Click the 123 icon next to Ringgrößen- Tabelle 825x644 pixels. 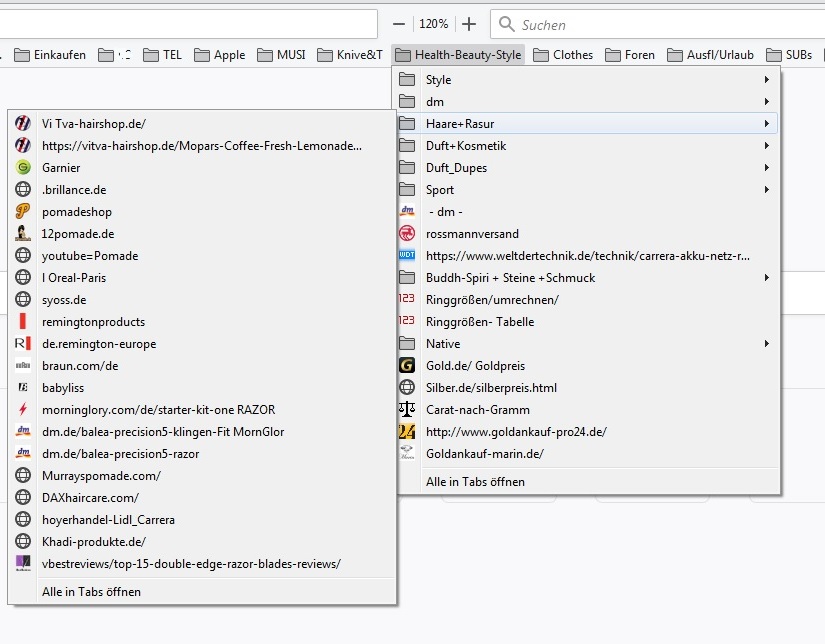point(407,321)
